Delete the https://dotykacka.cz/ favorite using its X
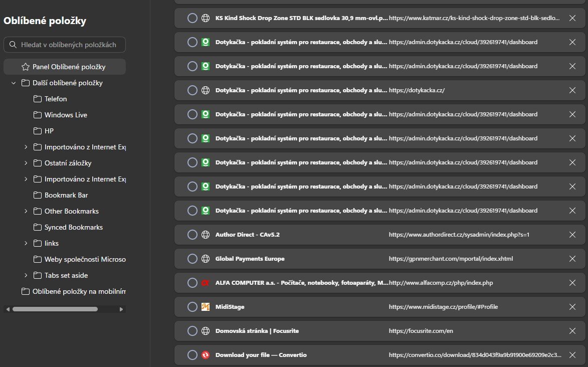Screen dimensions: 588x367 [x=572, y=90]
